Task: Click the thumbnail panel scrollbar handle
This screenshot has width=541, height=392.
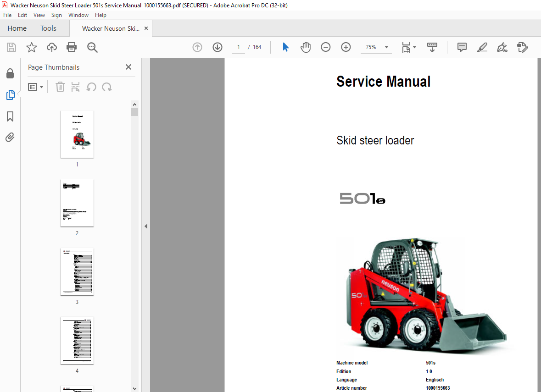Action: click(134, 112)
